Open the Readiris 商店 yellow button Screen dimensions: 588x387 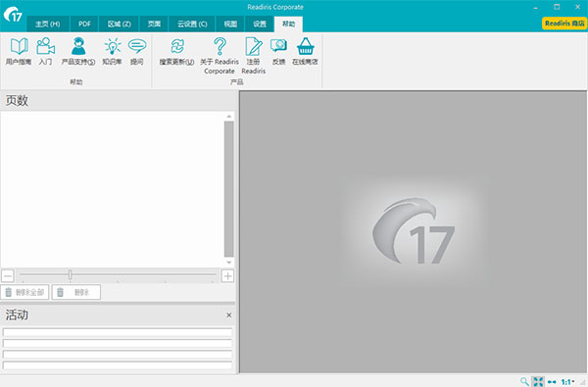click(x=564, y=24)
